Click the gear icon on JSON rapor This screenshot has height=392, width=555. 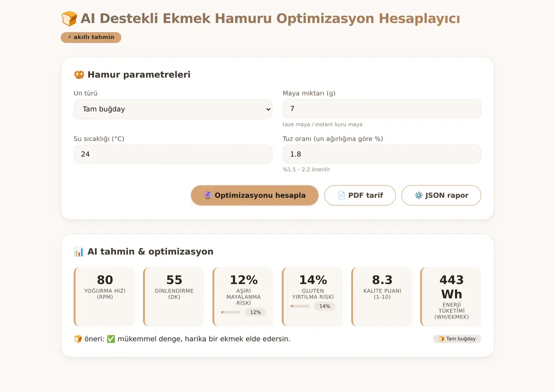click(419, 196)
